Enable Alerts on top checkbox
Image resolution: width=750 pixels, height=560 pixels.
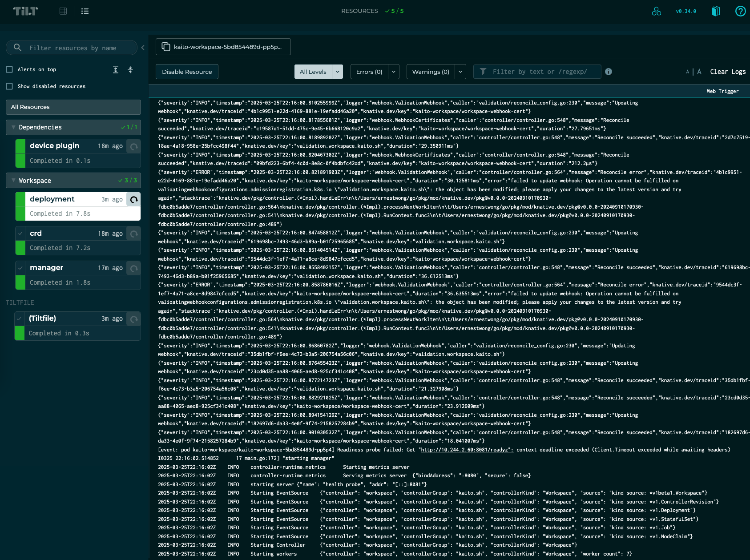coord(9,69)
